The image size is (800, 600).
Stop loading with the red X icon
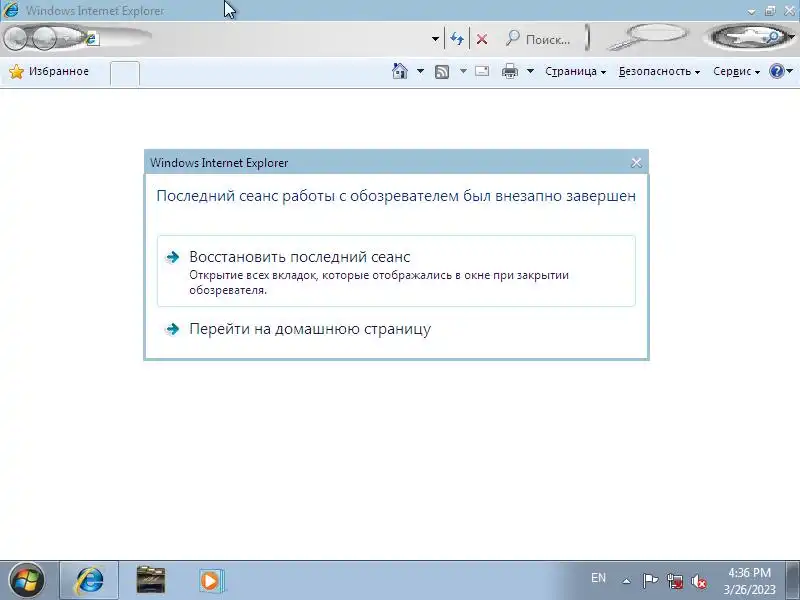point(482,39)
